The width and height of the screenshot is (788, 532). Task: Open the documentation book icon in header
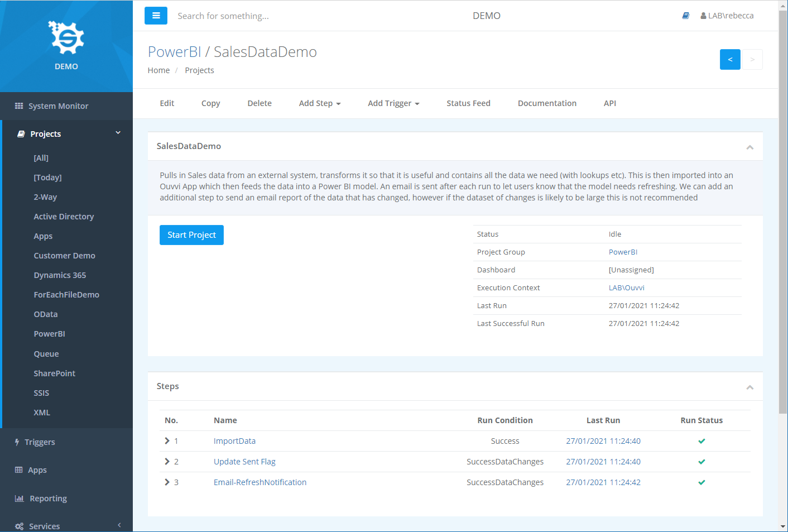tap(686, 16)
